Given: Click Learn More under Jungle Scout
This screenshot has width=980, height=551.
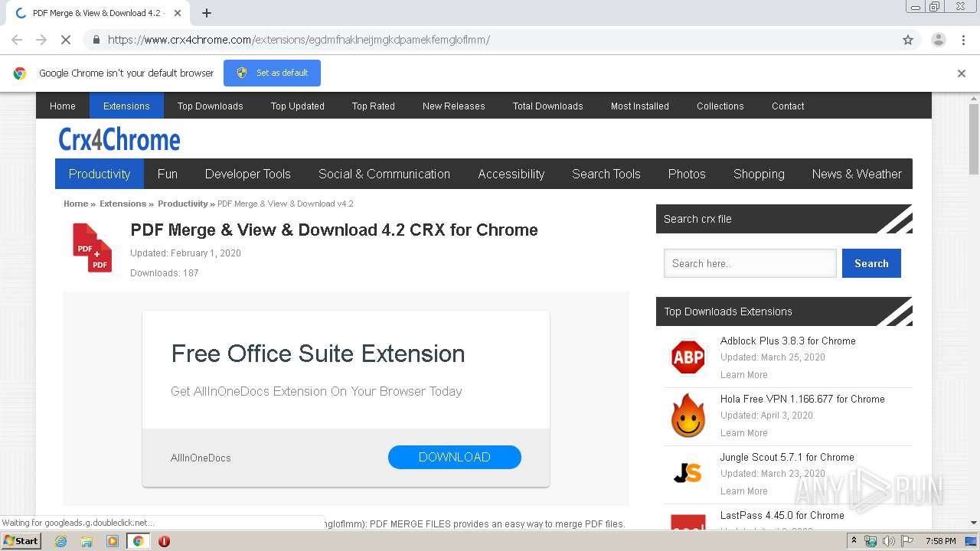Looking at the screenshot, I should point(743,491).
